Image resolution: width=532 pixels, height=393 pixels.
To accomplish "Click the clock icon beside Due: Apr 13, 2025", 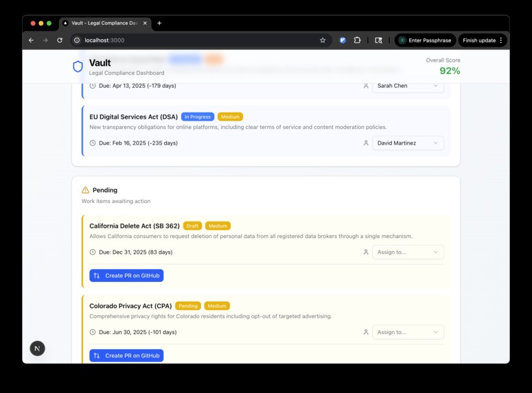I will pos(93,86).
